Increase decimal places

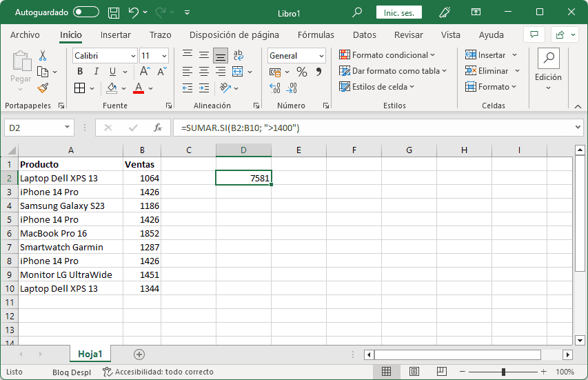coord(275,88)
